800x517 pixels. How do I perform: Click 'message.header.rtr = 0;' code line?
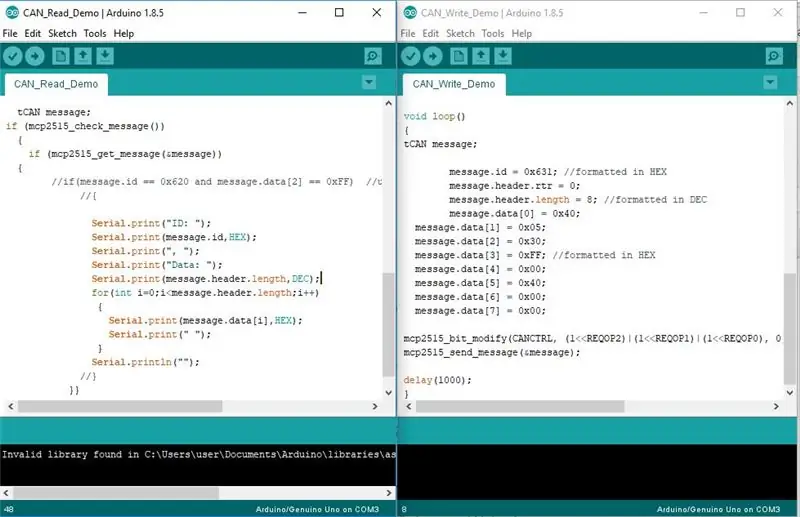click(514, 186)
